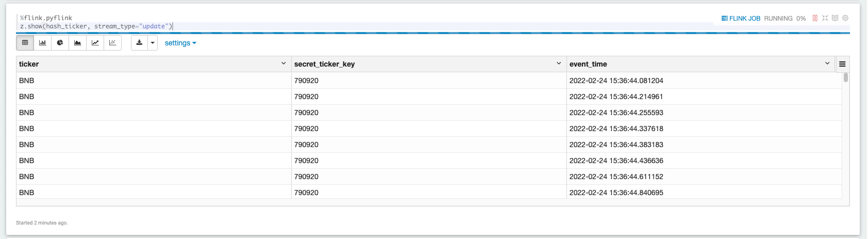Cancel the running paragraph with pause icon
Viewport: 868px width, 239px height.
click(x=815, y=18)
